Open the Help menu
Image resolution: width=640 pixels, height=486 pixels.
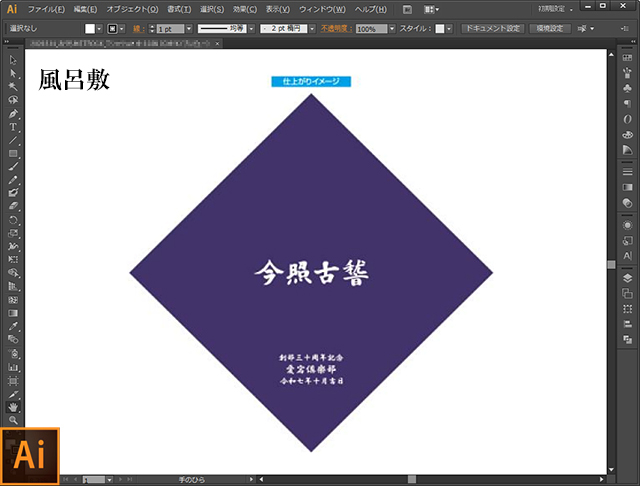(x=371, y=9)
